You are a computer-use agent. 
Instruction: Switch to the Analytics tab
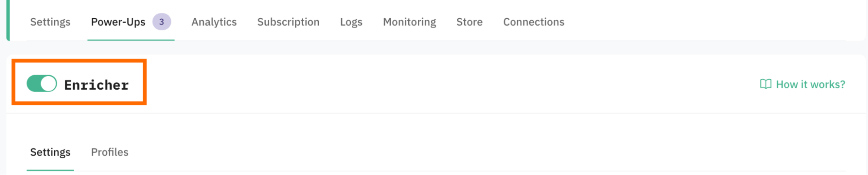(214, 22)
